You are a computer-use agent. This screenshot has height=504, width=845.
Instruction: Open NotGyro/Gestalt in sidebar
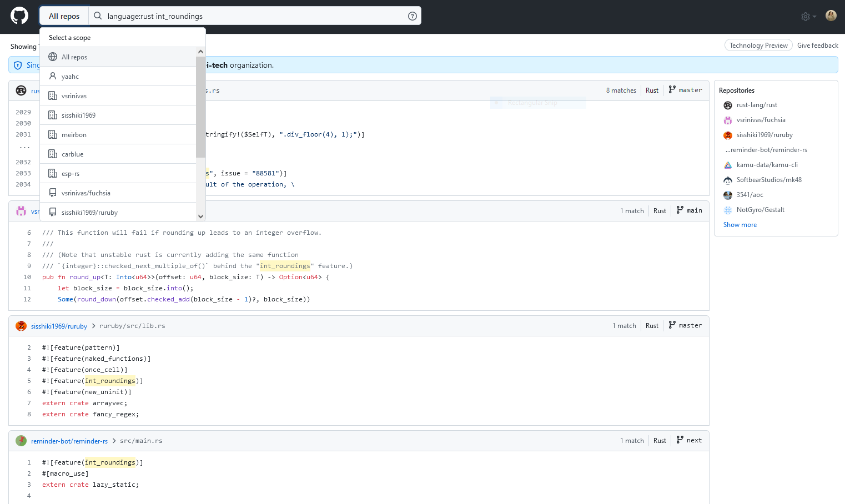coord(760,210)
